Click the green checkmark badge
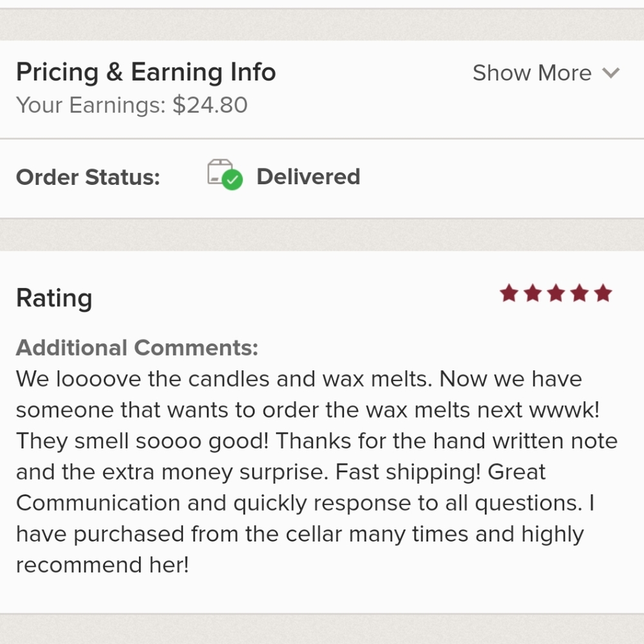The image size is (644, 644). coord(232,180)
